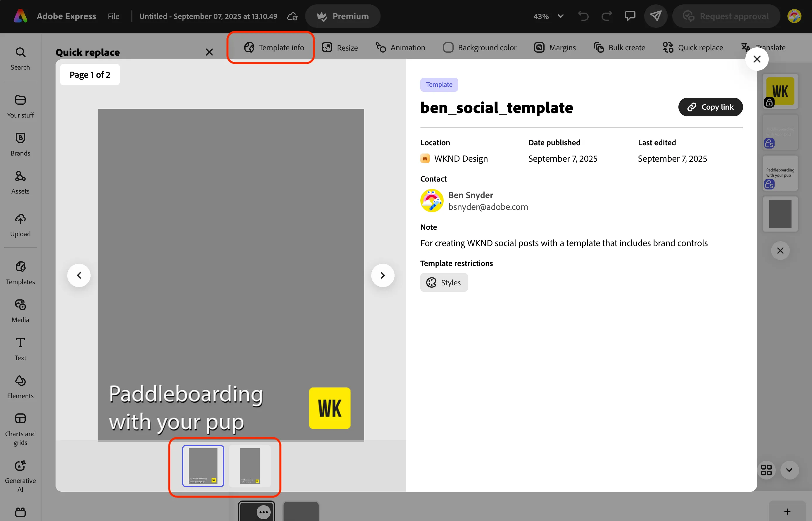
Task: Open the File menu
Action: click(x=114, y=16)
